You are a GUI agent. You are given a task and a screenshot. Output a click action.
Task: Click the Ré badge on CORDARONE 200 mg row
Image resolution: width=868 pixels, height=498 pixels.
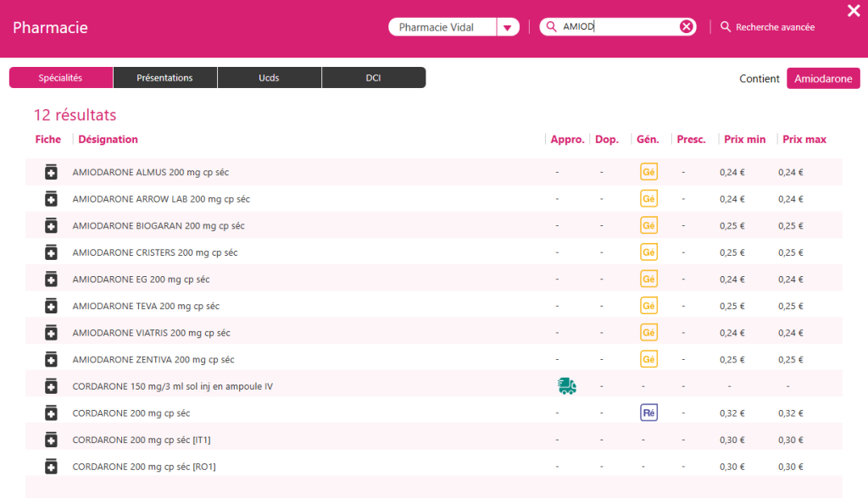[x=648, y=412]
